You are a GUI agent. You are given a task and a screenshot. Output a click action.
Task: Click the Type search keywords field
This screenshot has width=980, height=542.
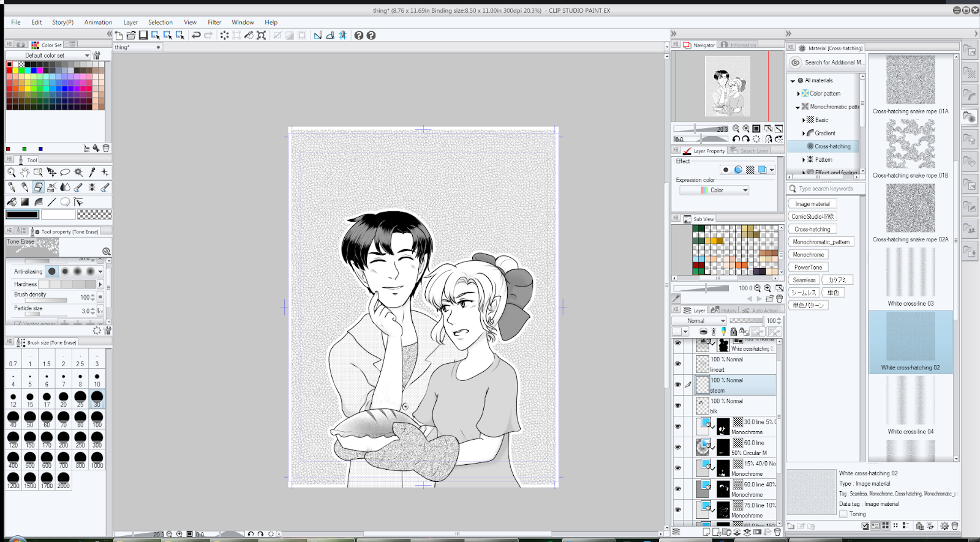tap(826, 189)
